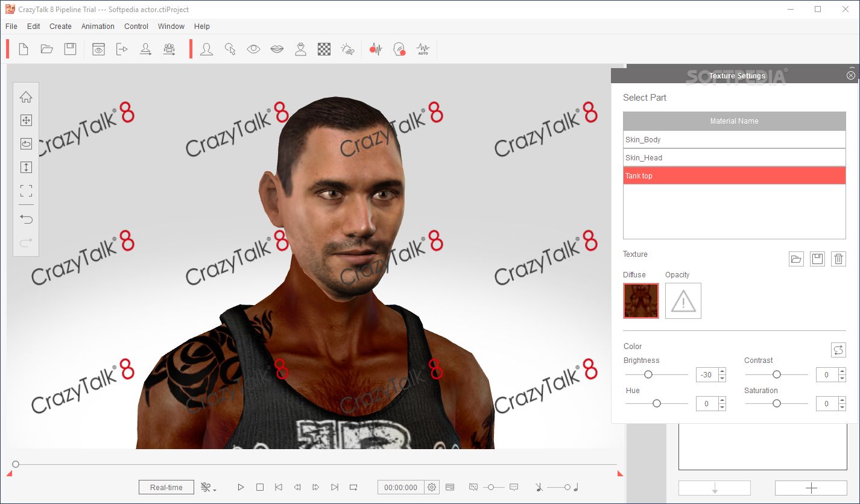
Task: Click the fit-to-screen frame icon
Action: tap(26, 191)
